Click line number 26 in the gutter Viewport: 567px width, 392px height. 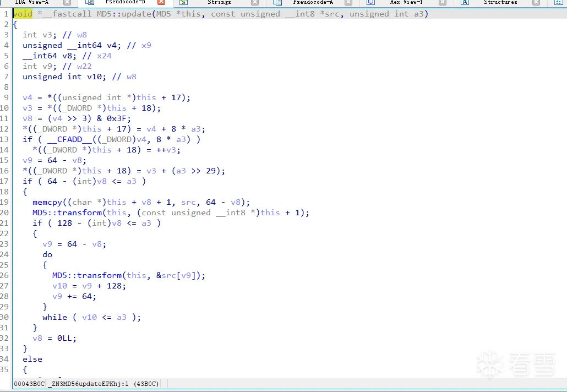(x=4, y=276)
